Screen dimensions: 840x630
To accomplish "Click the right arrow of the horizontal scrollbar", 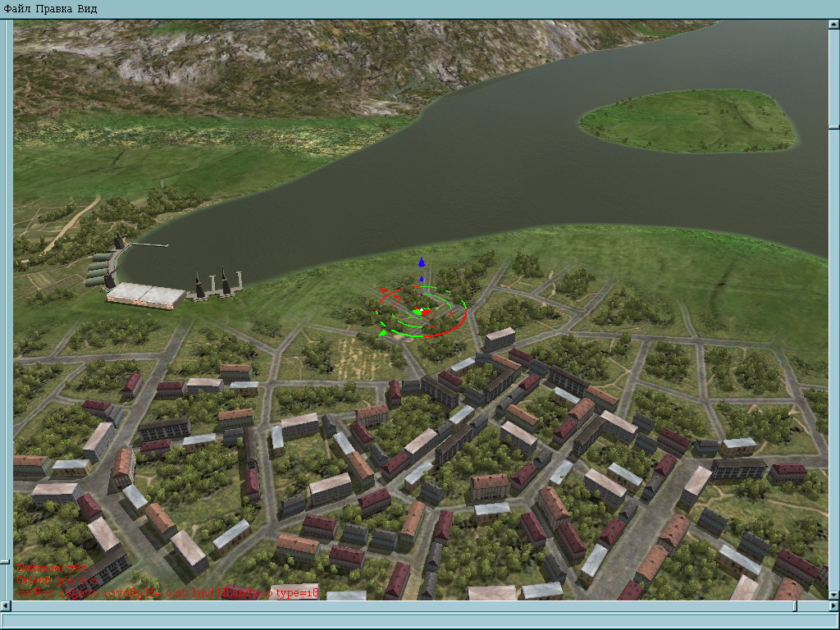I will click(x=834, y=606).
